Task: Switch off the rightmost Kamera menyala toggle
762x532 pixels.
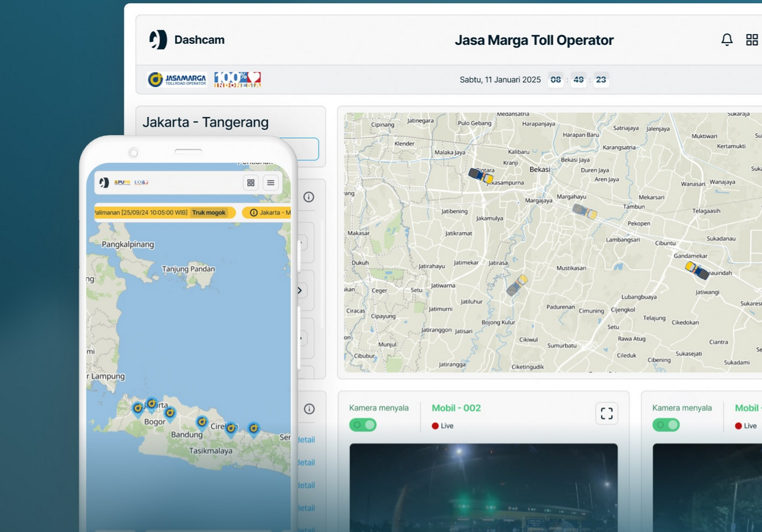Action: [x=665, y=425]
